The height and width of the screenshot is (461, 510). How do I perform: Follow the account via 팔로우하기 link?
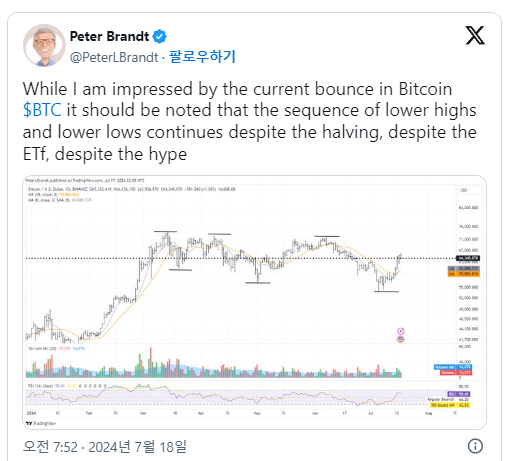202,57
